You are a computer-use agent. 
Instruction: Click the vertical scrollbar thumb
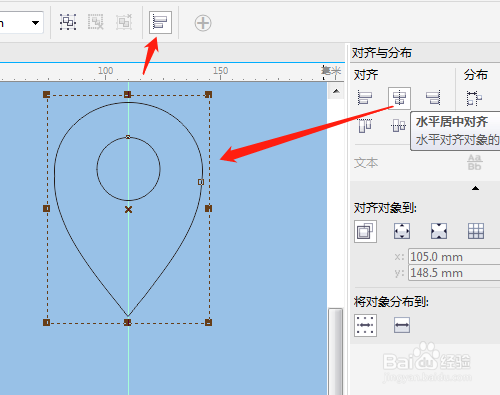[x=335, y=352]
